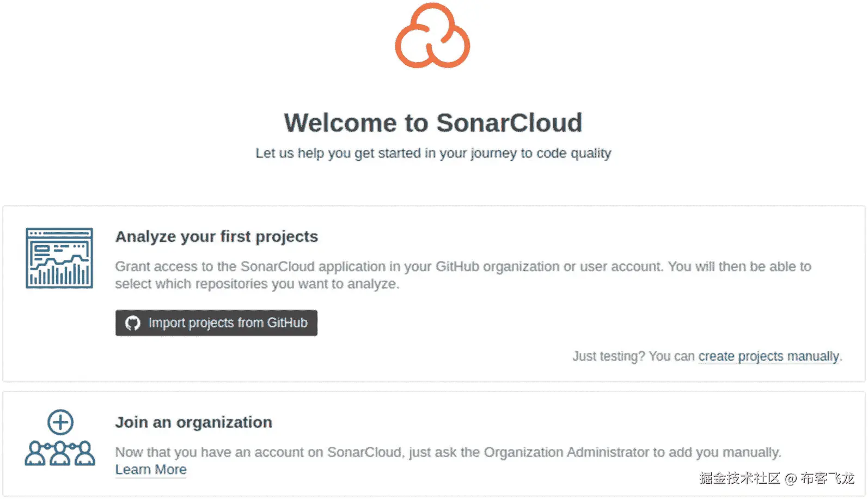Click the orange SonarCloud logo
This screenshot has width=868, height=499.
pyautogui.click(x=432, y=36)
